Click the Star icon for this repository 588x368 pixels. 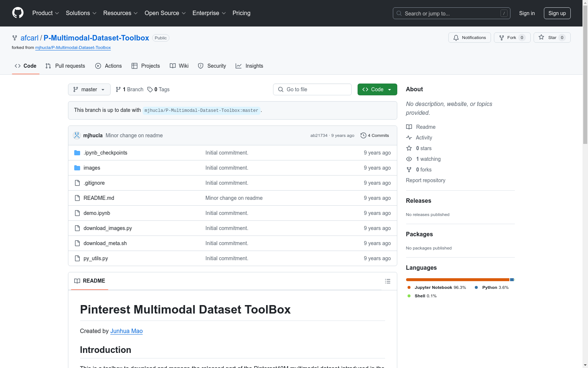(541, 37)
